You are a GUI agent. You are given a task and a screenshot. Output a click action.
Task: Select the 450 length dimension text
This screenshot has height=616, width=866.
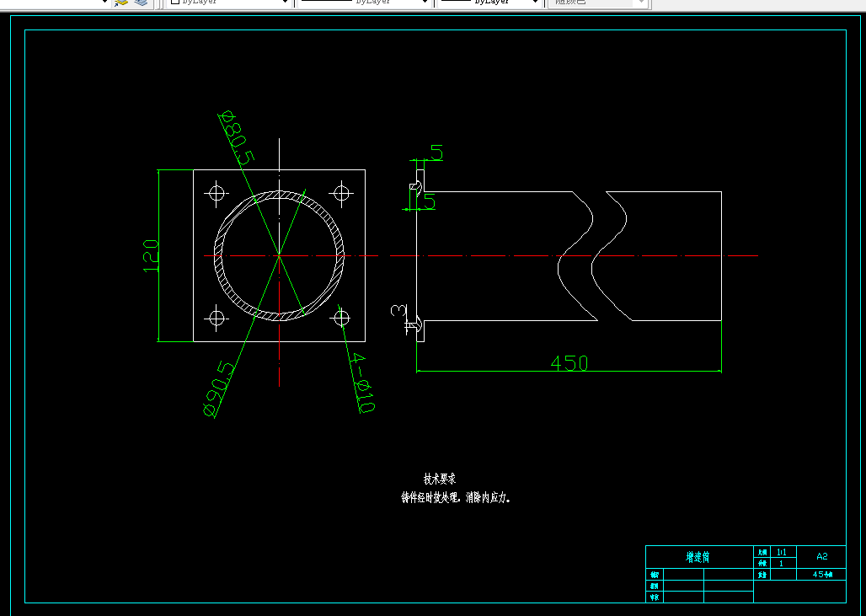coord(569,363)
